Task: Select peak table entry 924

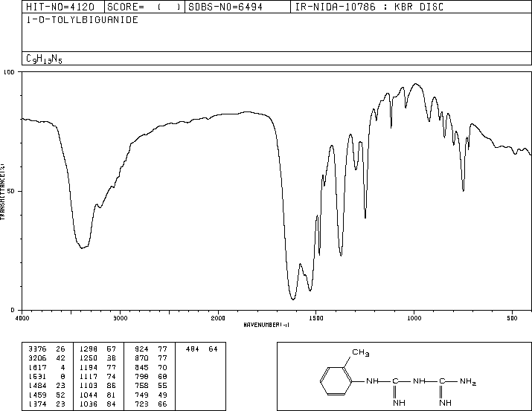Action: tap(151, 349)
